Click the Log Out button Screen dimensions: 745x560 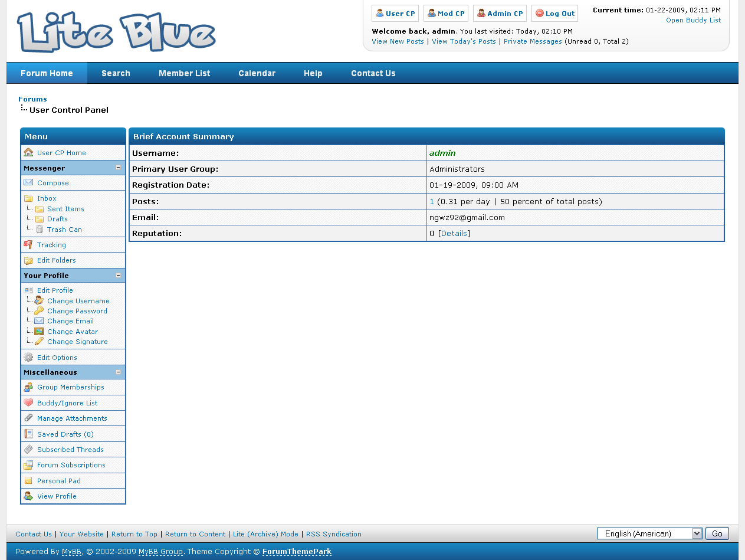click(554, 14)
